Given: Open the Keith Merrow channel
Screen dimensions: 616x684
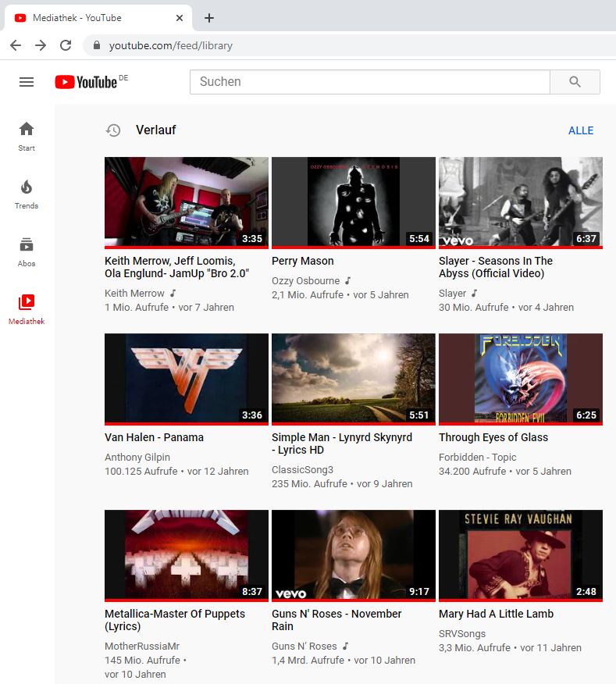Looking at the screenshot, I should tap(134, 293).
